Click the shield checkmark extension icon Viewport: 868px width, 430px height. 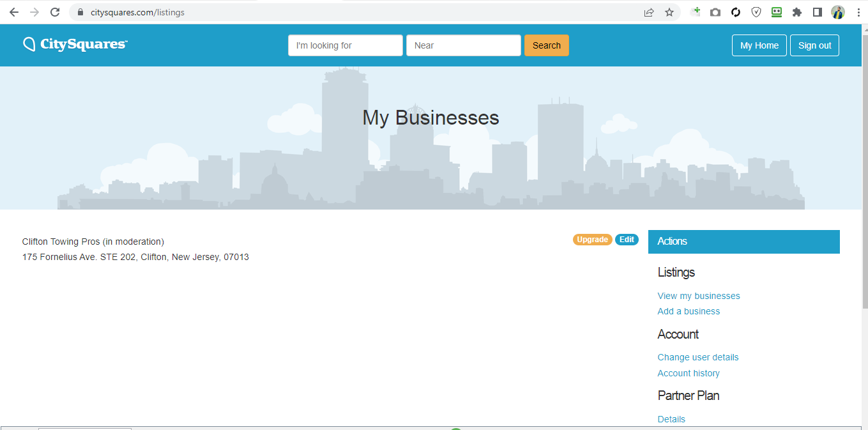pos(756,12)
